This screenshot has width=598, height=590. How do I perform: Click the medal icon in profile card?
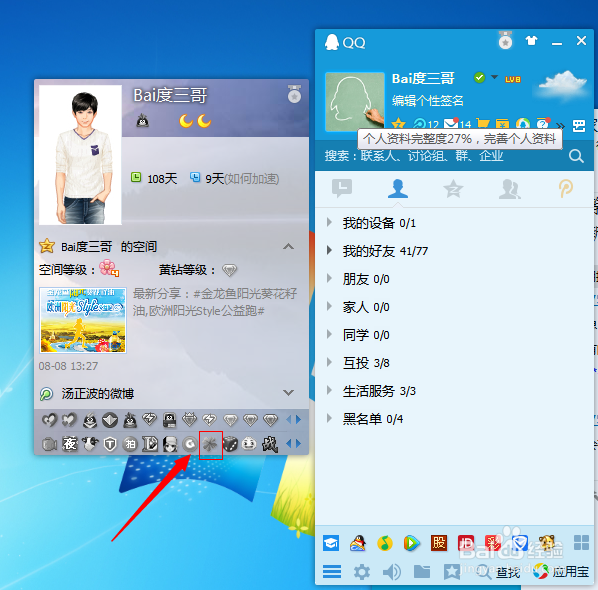[x=294, y=94]
